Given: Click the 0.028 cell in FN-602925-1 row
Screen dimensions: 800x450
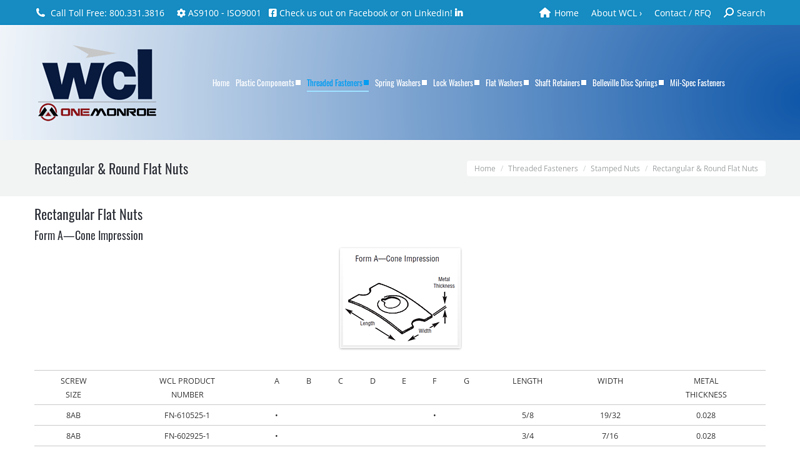Looking at the screenshot, I should point(706,436).
